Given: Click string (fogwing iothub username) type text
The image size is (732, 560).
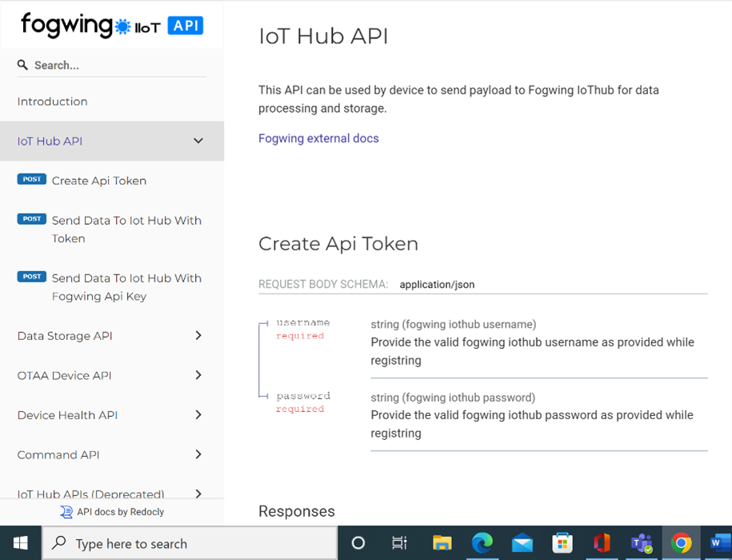Looking at the screenshot, I should click(x=454, y=324).
